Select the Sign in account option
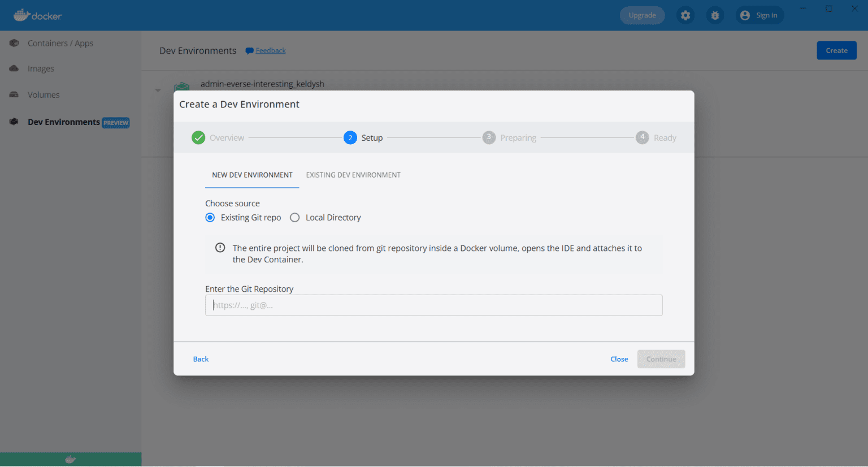Viewport: 868px width, 467px height. pos(759,15)
